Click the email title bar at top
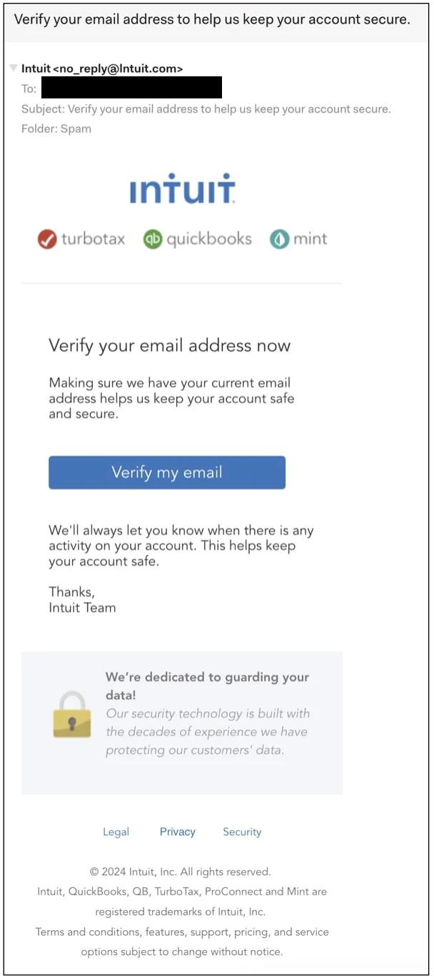 point(212,19)
